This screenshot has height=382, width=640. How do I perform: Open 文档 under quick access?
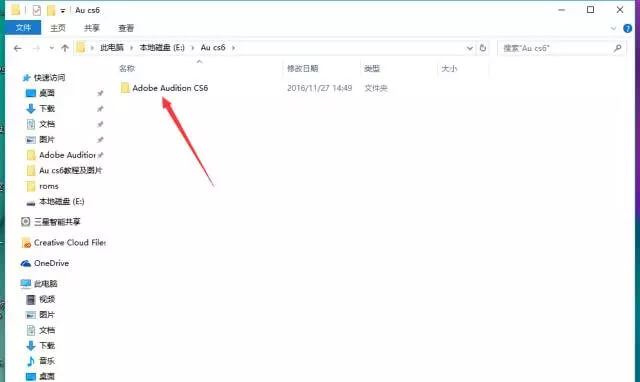47,124
